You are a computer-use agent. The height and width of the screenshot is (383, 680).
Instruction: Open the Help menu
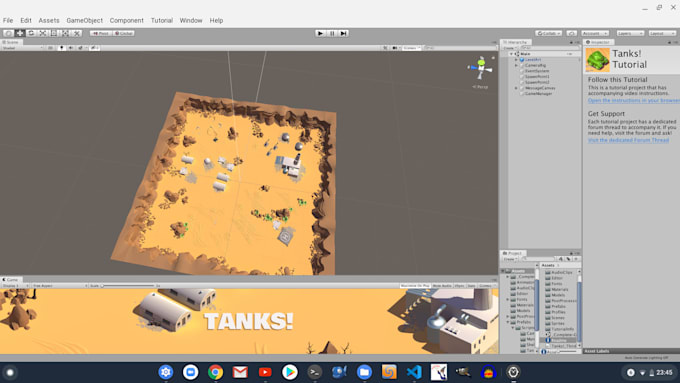(x=216, y=20)
